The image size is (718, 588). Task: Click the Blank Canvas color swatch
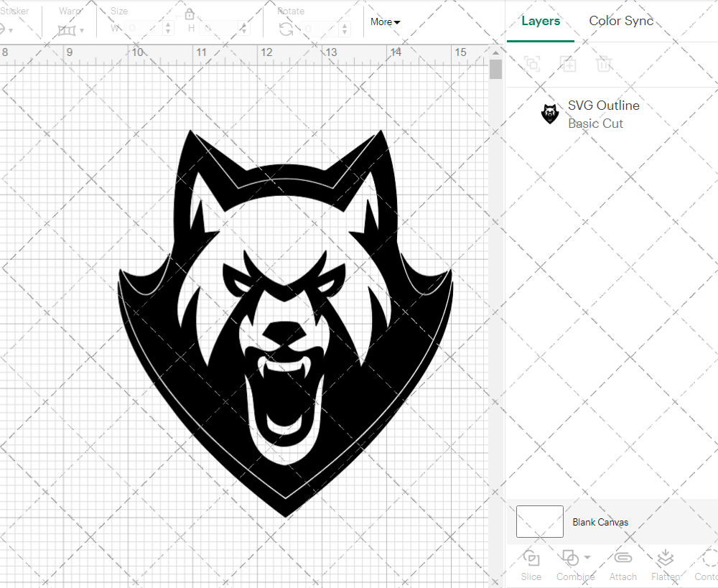pyautogui.click(x=538, y=522)
